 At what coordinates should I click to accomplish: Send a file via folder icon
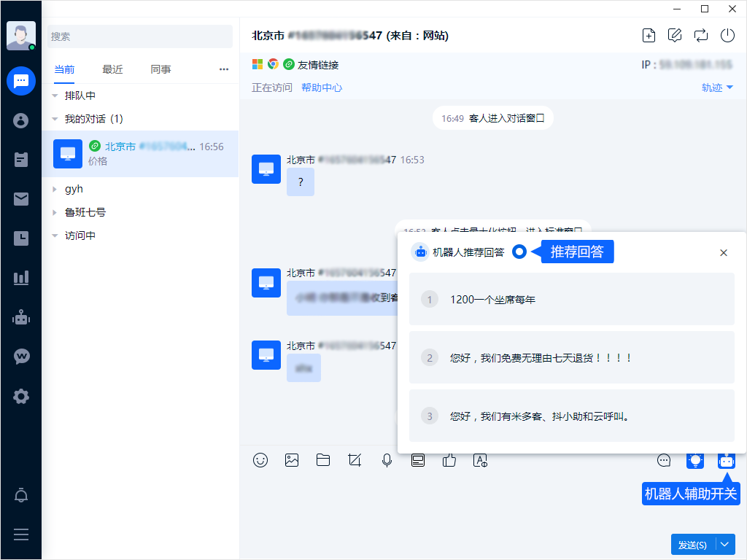(323, 460)
